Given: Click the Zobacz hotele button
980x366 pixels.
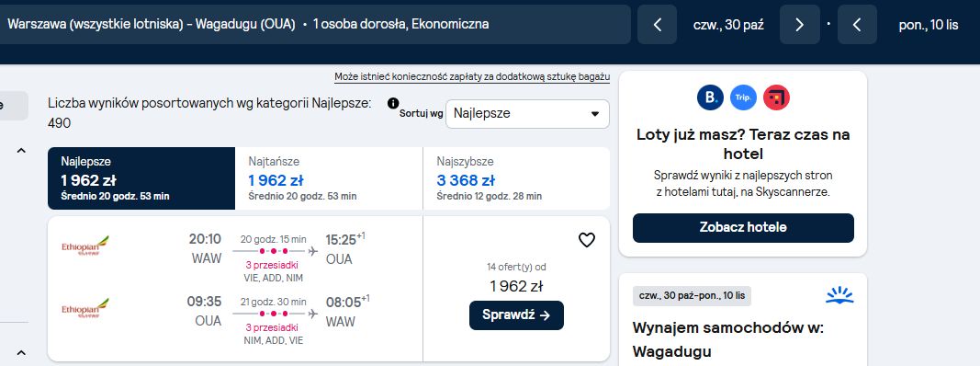Looking at the screenshot, I should 743,228.
